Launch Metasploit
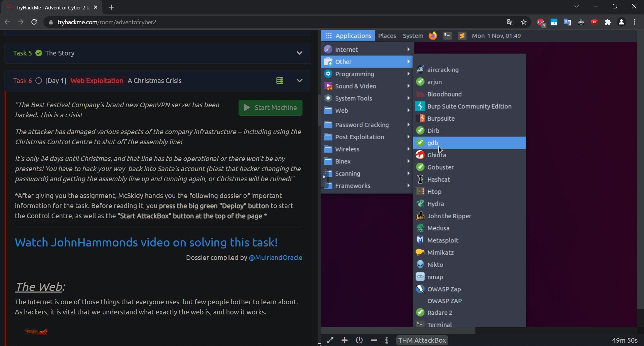The height and width of the screenshot is (346, 644). (469, 240)
